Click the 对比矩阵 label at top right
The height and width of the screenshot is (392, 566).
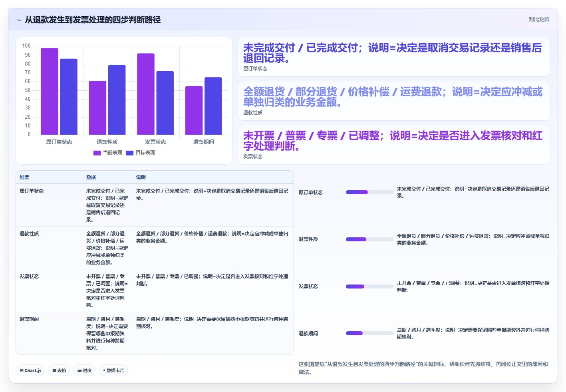[539, 19]
